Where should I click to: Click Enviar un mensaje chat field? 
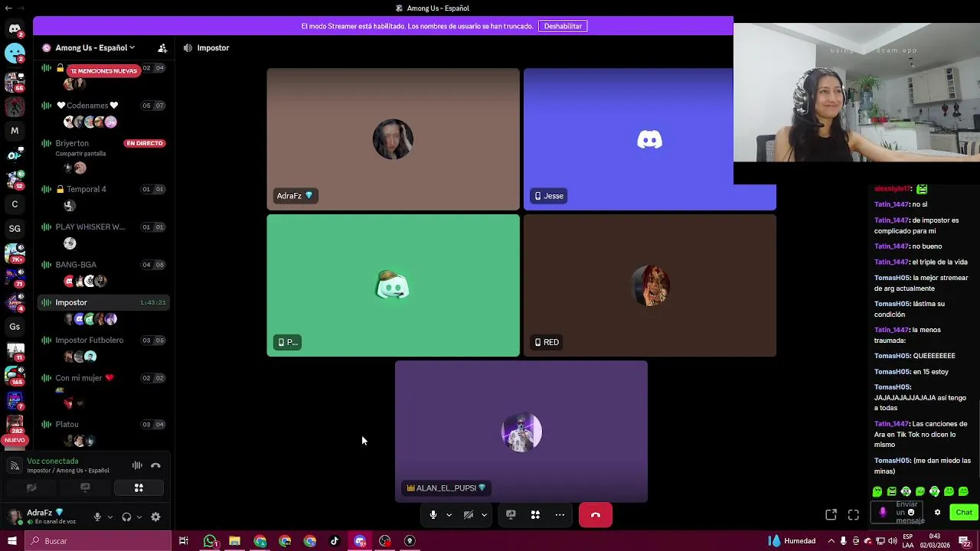coord(897,513)
